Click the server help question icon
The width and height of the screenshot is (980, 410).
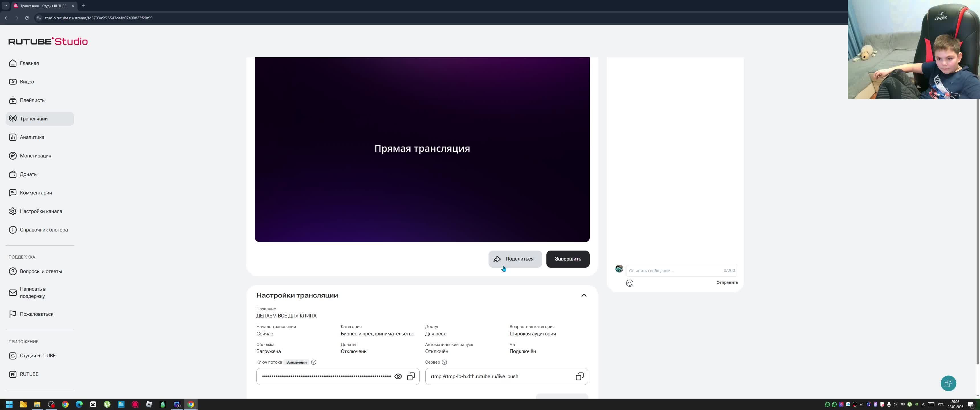444,362
